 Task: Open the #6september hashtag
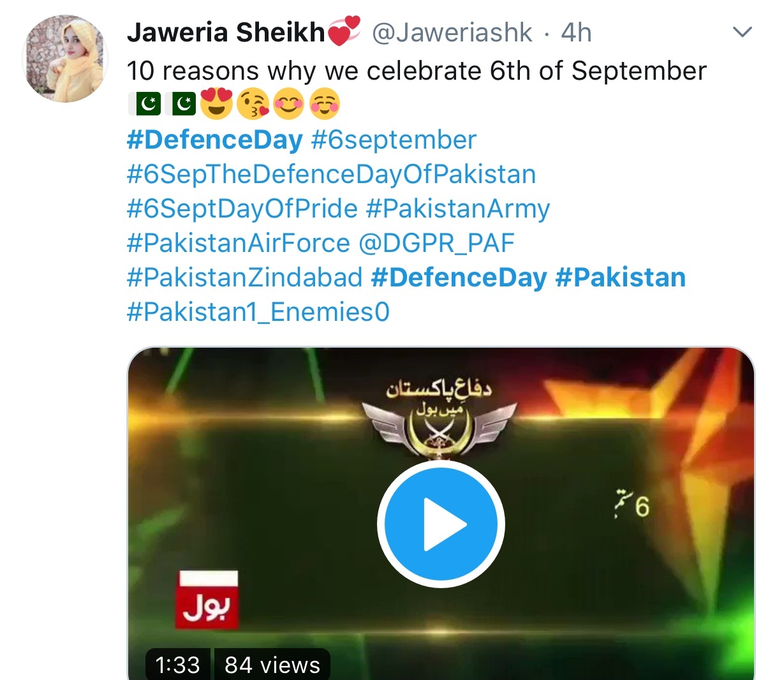pyautogui.click(x=394, y=140)
